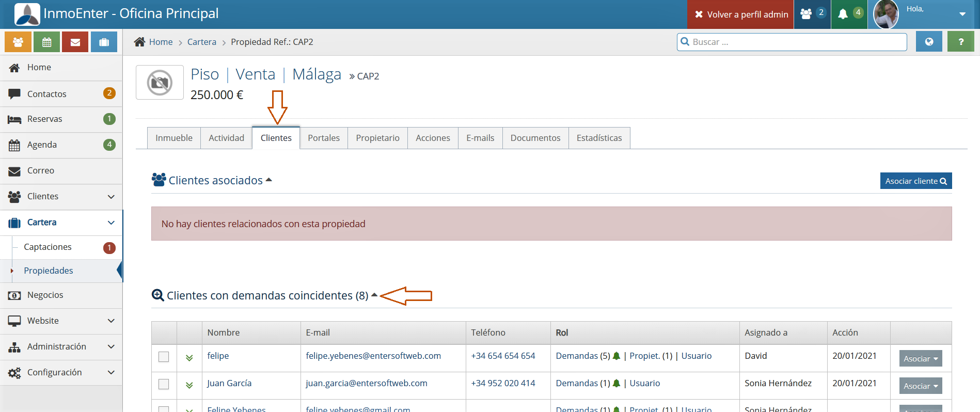980x412 pixels.
Task: Click the search magnifier icon
Action: [x=685, y=42]
